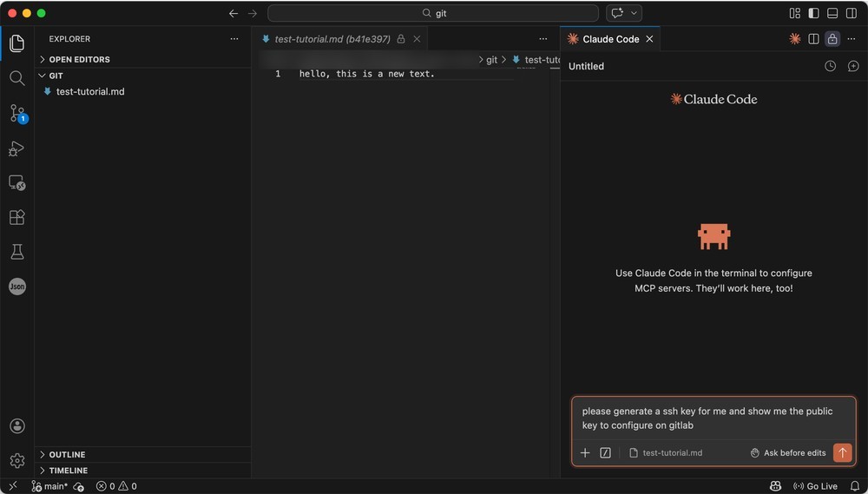
Task: Open the Extensions view
Action: click(x=17, y=217)
